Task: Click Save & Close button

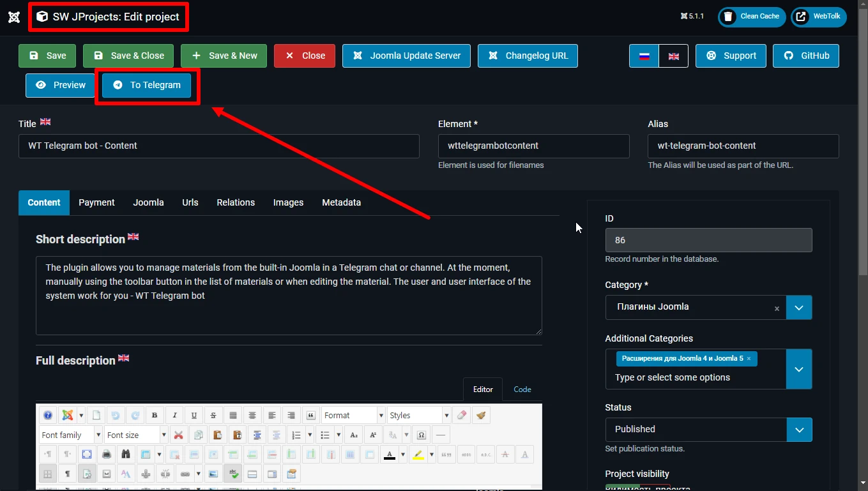Action: [128, 56]
